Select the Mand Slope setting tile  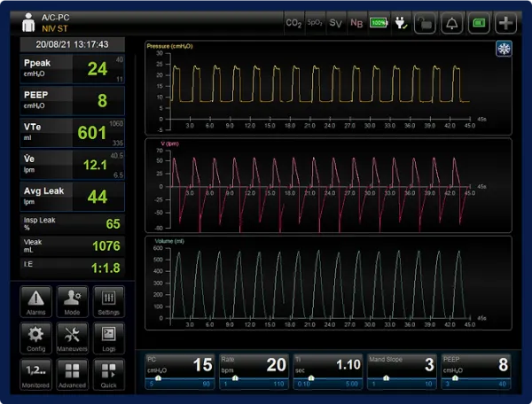point(402,365)
